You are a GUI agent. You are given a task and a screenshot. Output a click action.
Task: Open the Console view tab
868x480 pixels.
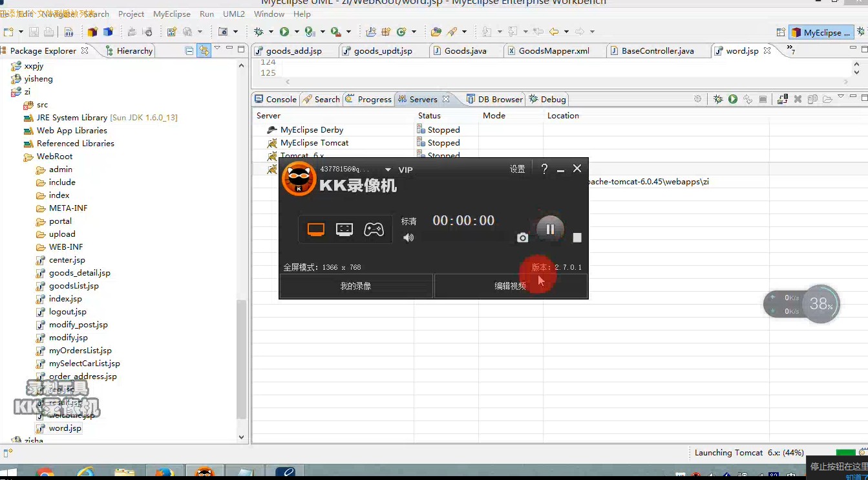(275, 99)
